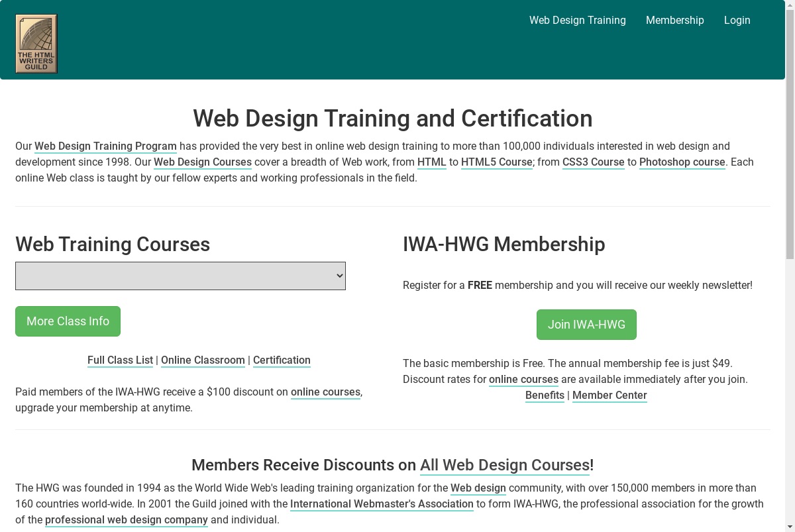This screenshot has width=795, height=532.
Task: Open the Membership menu item
Action: 674,20
